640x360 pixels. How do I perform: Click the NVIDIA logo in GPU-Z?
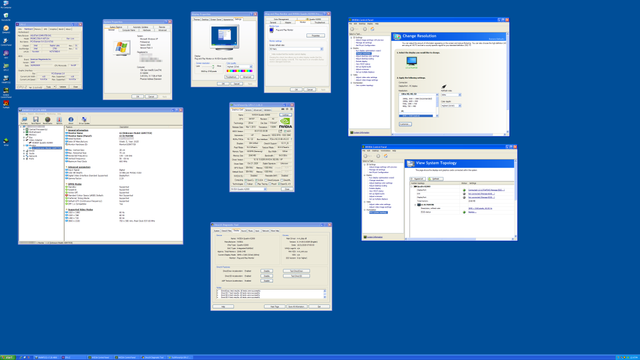coord(285,123)
